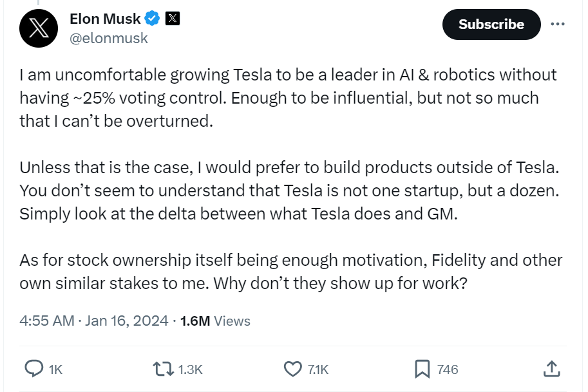Image resolution: width=588 pixels, height=392 pixels.
Task: View the 1.6M Views analytics
Action: [x=216, y=321]
